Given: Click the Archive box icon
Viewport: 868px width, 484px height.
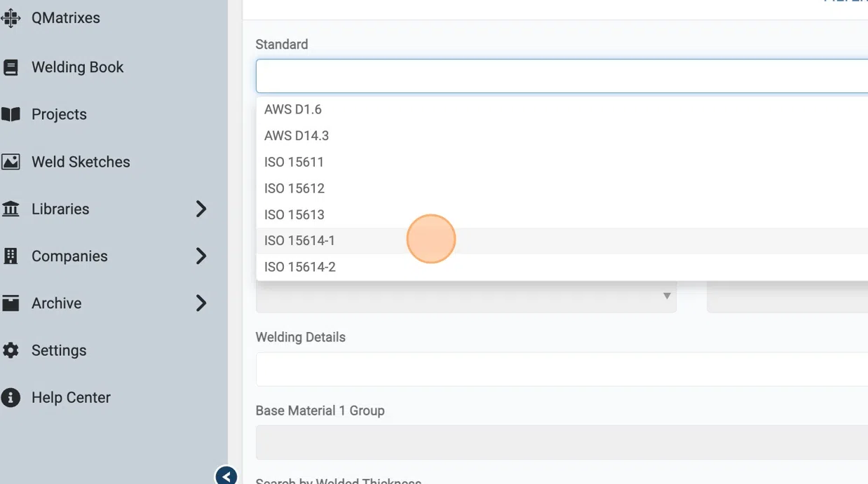Looking at the screenshot, I should (11, 303).
